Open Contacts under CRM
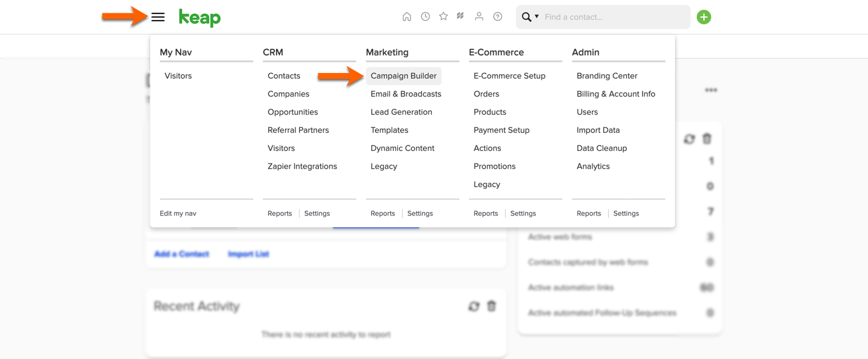Screen dimensions: 868x359 tap(284, 76)
